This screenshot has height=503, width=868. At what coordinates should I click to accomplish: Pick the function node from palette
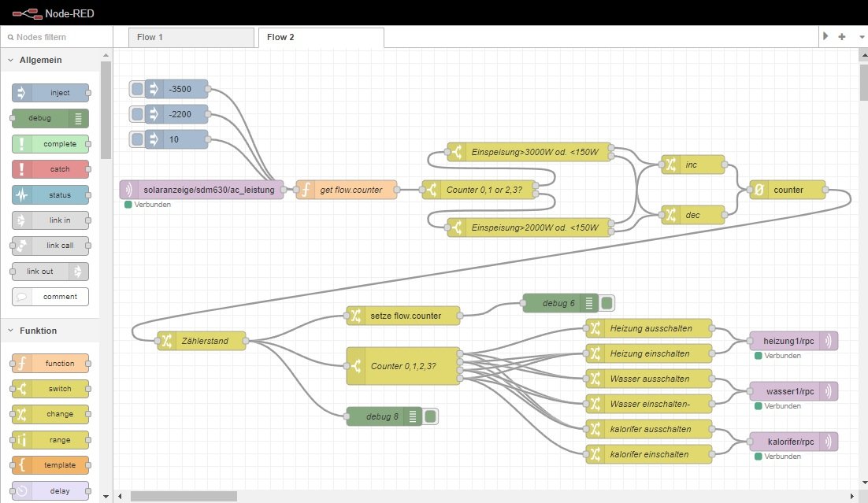click(x=50, y=364)
